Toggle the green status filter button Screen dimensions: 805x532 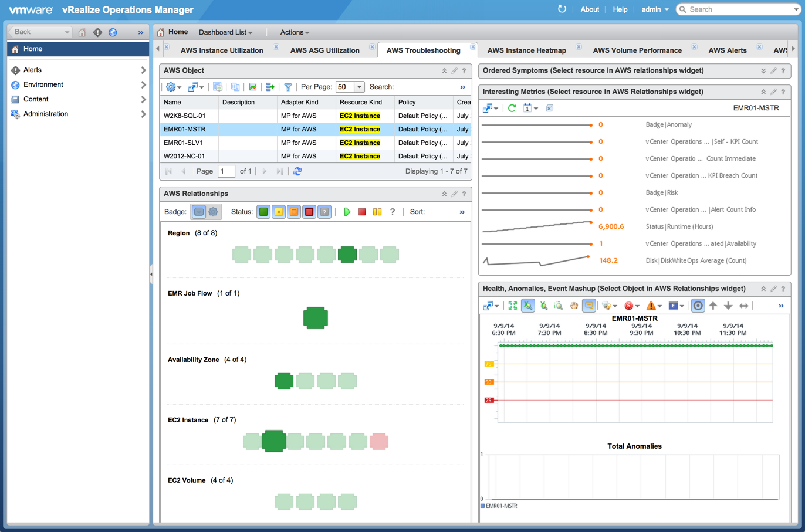tap(263, 212)
